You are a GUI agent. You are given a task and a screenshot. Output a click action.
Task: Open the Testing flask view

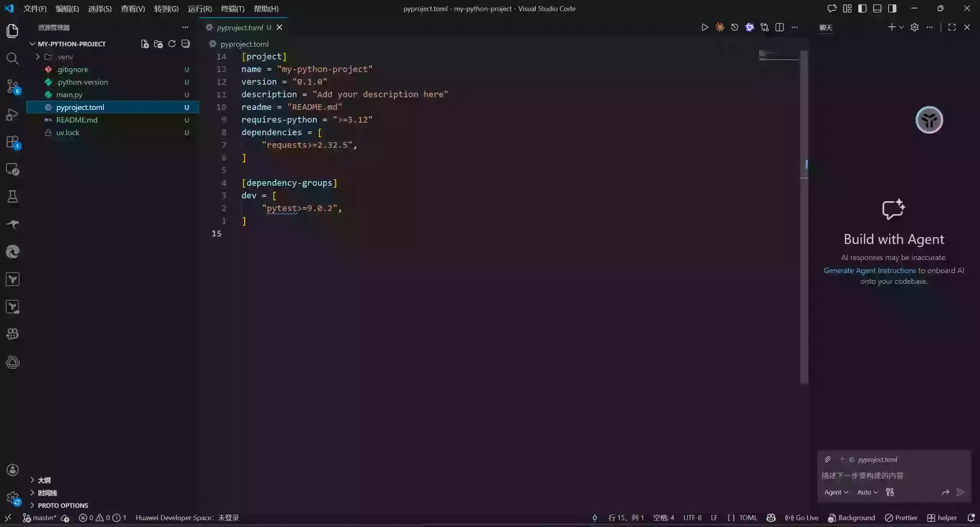(12, 197)
